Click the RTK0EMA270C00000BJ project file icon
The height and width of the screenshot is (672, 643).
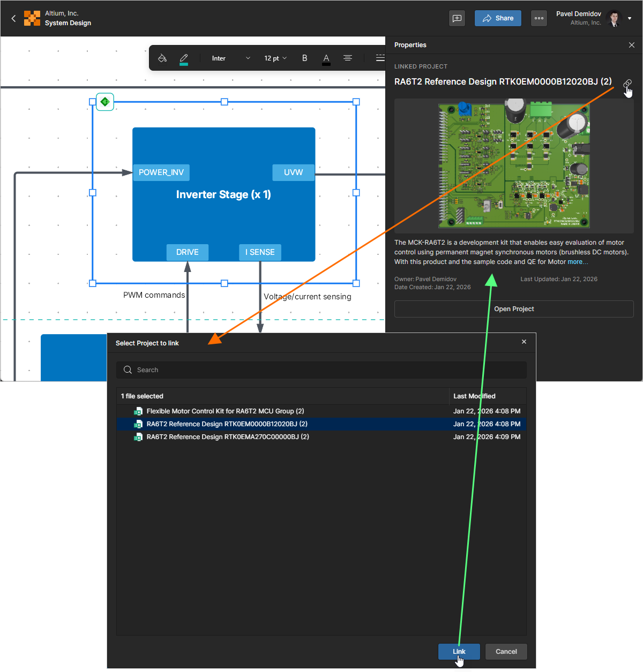coord(138,437)
